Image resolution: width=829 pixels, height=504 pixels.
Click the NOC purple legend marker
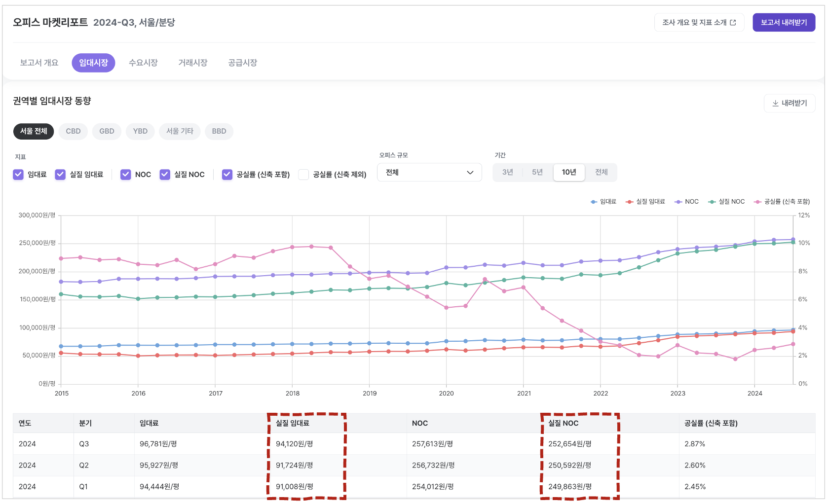coord(678,202)
